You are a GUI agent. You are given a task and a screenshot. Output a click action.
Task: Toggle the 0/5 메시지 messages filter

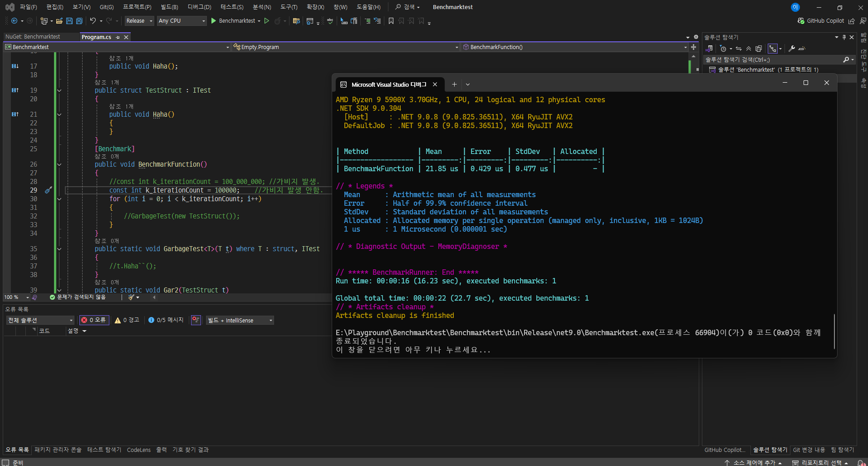166,320
